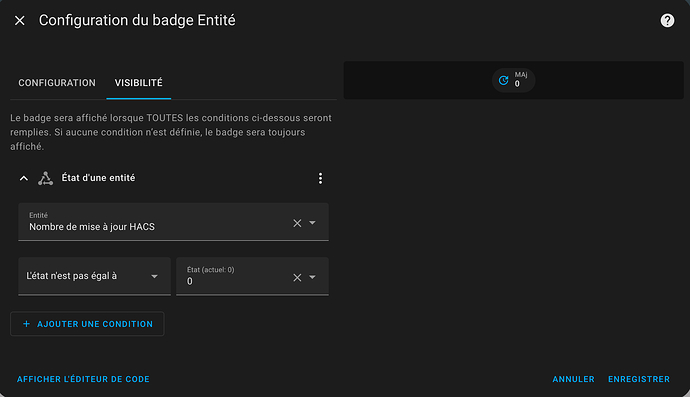Switch to the Configuration tab
Image resolution: width=690 pixels, height=397 pixels.
click(57, 83)
